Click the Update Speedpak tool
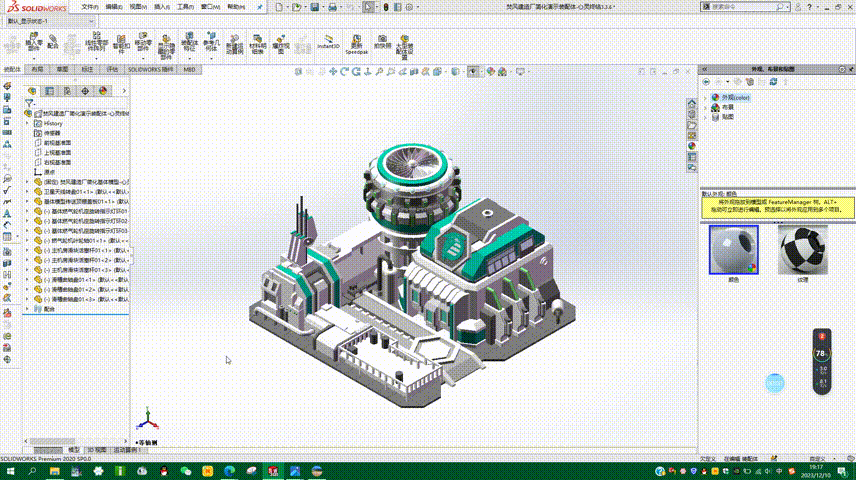This screenshot has height=480, width=856. click(356, 45)
